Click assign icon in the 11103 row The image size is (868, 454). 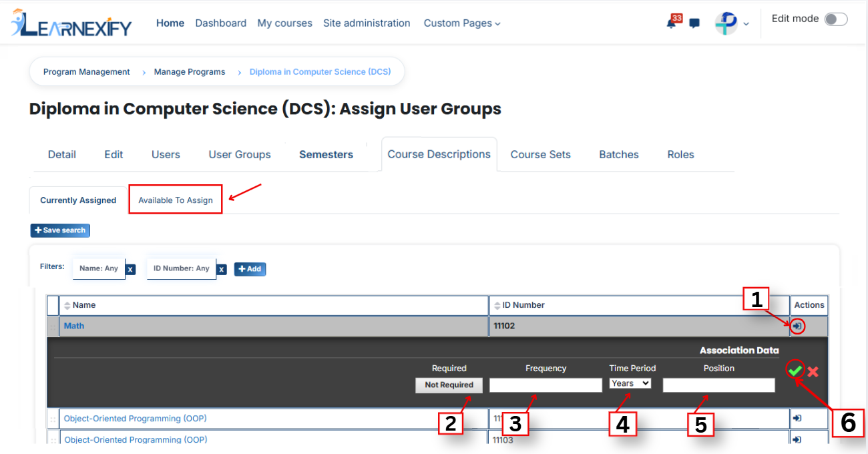[x=797, y=439]
